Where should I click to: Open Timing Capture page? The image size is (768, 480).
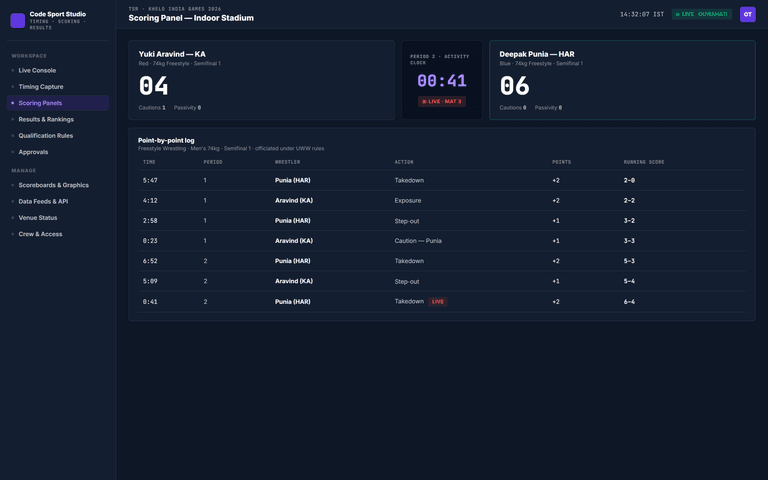pyautogui.click(x=58, y=87)
